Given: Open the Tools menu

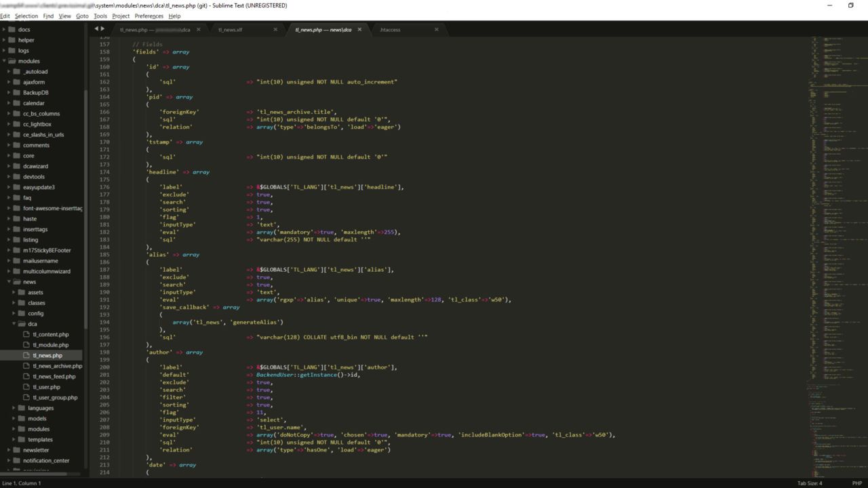Looking at the screenshot, I should (100, 16).
